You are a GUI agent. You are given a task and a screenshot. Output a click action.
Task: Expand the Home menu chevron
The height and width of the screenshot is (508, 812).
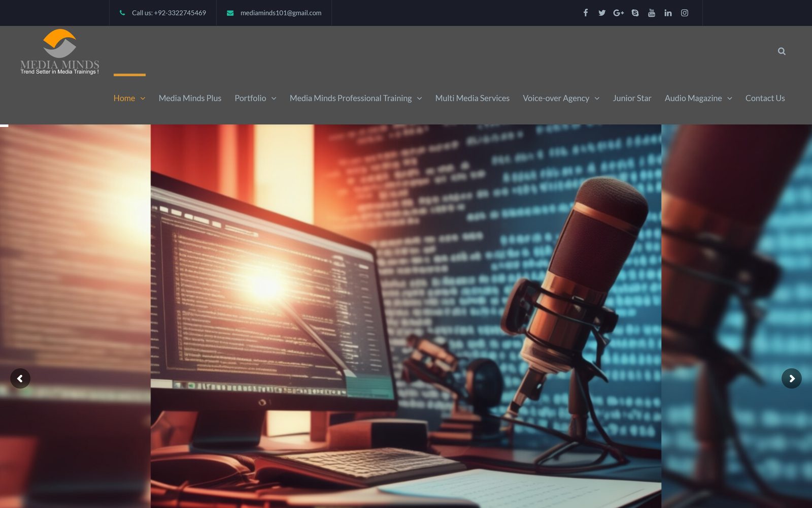point(143,99)
